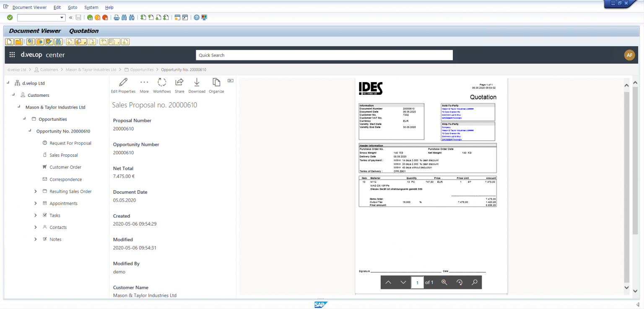Image resolution: width=644 pixels, height=309 pixels.
Task: Click the Share icon
Action: point(179,82)
